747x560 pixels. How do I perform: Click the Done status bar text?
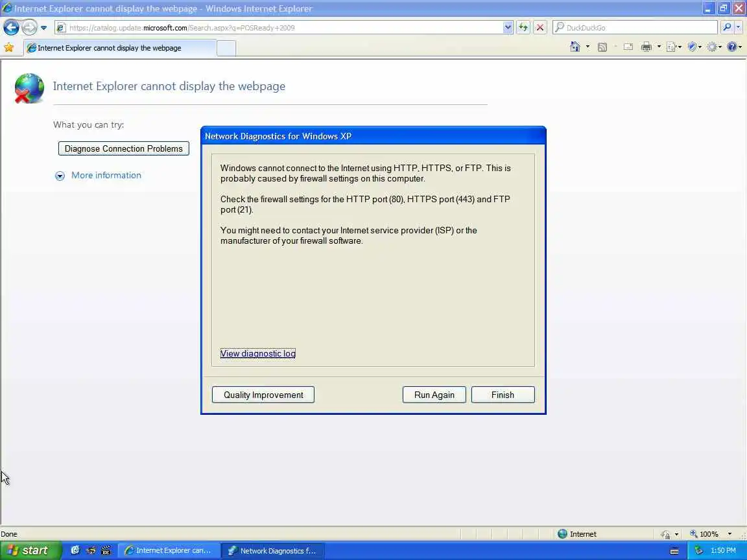tap(9, 534)
